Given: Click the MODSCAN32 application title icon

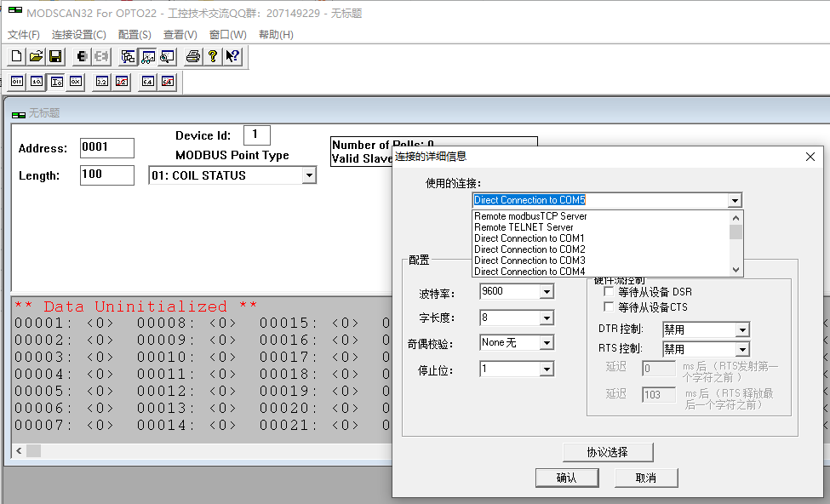Looking at the screenshot, I should click(14, 10).
